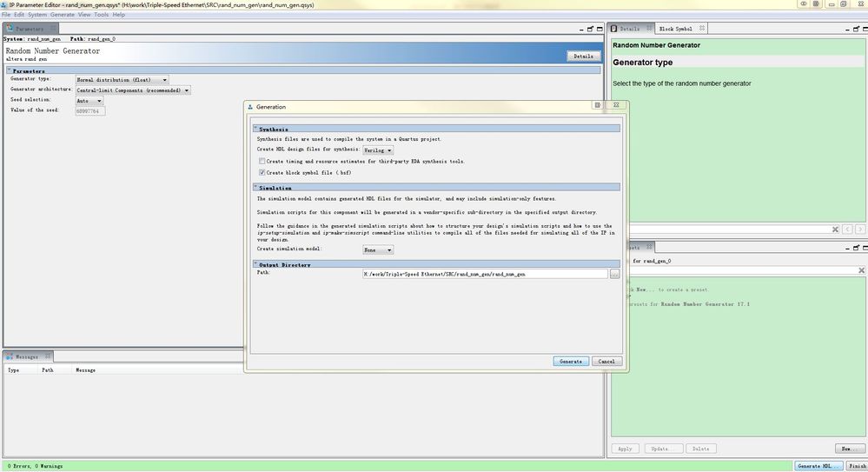Click the Update... preset button
The image size is (868, 472).
663,449
